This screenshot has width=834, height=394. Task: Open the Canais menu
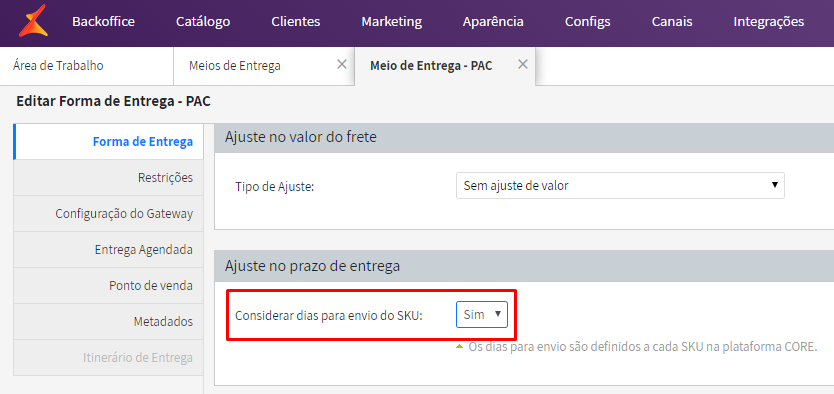(672, 22)
